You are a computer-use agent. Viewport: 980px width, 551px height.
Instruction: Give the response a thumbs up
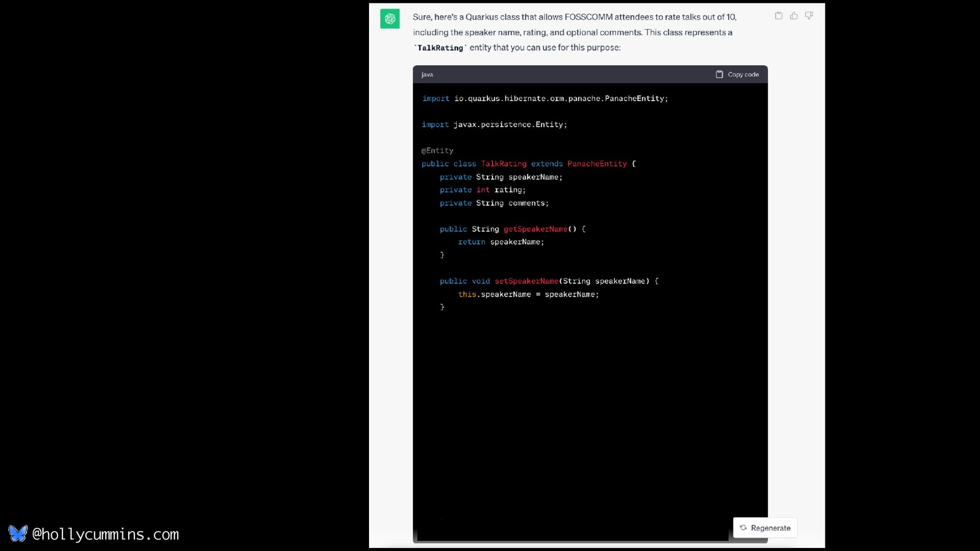coord(794,16)
